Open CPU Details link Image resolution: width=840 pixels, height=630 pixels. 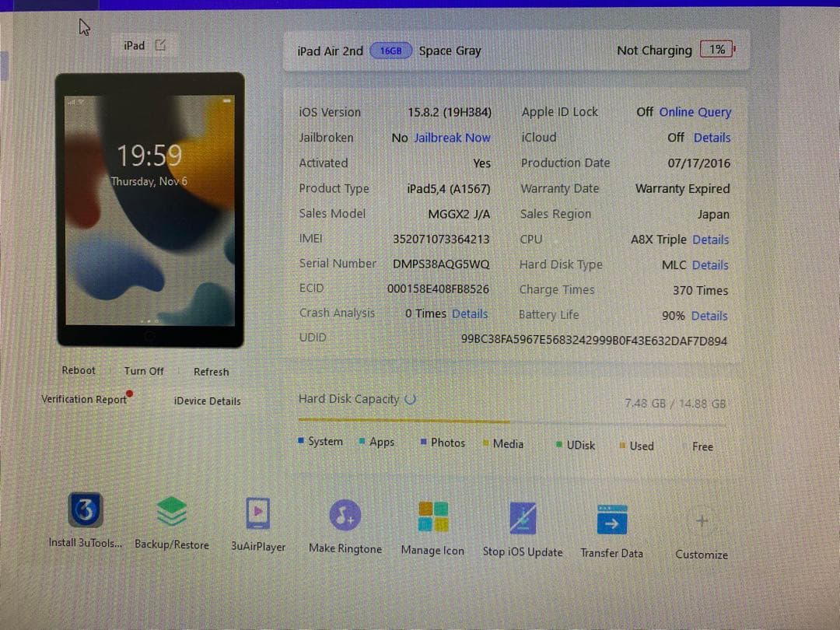pyautogui.click(x=710, y=240)
